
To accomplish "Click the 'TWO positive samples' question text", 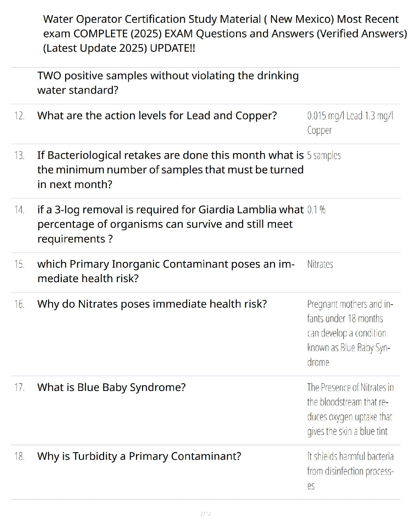I will tap(168, 83).
